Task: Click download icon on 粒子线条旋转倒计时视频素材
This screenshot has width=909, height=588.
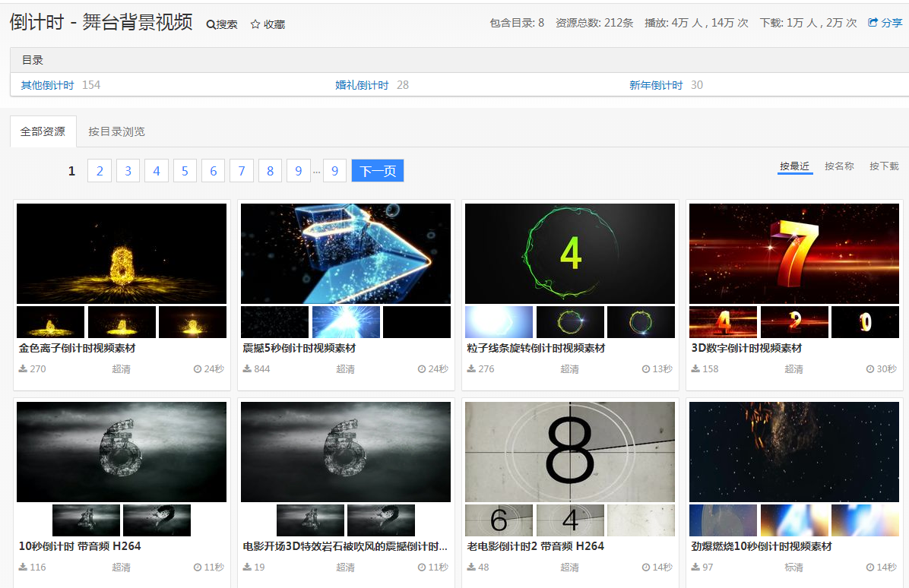Action: [471, 369]
